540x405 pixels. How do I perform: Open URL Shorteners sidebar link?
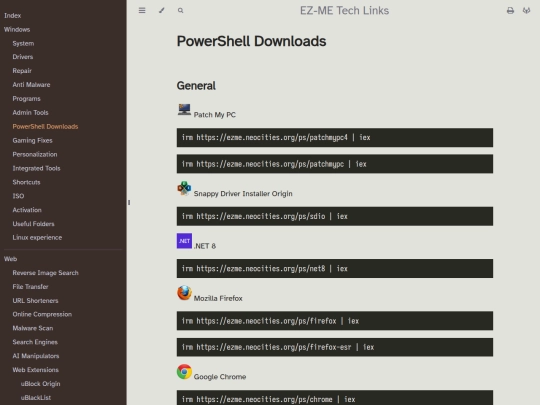tap(35, 301)
